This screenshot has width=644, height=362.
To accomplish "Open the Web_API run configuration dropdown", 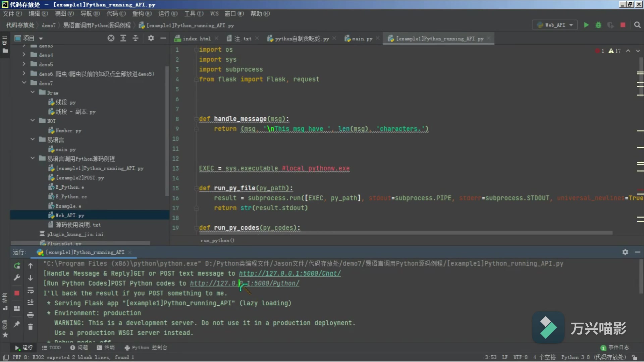I will click(x=555, y=25).
